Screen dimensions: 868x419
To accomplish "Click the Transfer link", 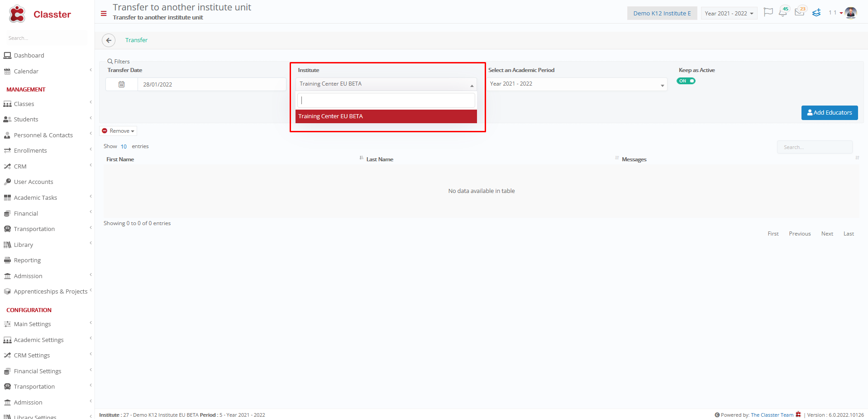I will (x=136, y=40).
